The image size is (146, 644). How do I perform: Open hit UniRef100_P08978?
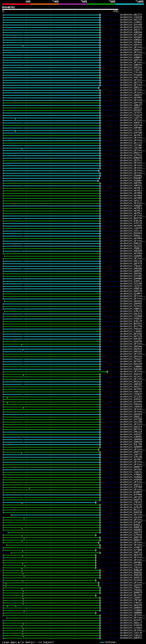pos(131,625)
